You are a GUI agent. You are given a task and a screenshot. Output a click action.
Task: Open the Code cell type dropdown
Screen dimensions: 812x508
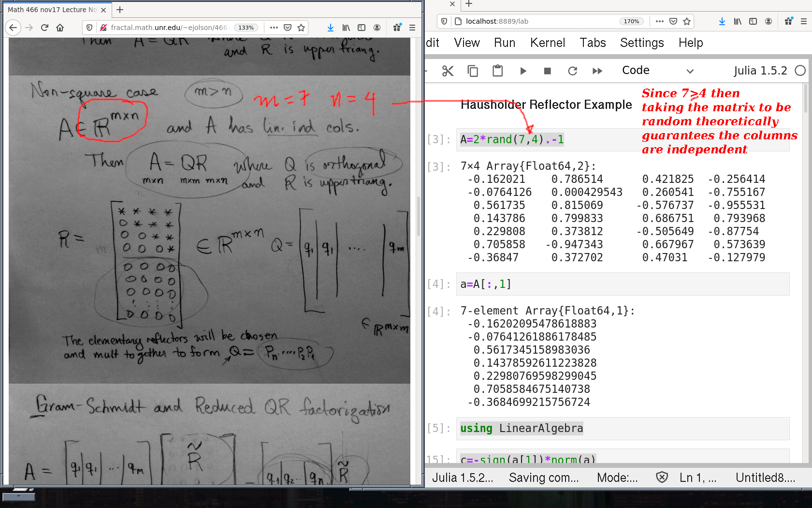coord(657,71)
